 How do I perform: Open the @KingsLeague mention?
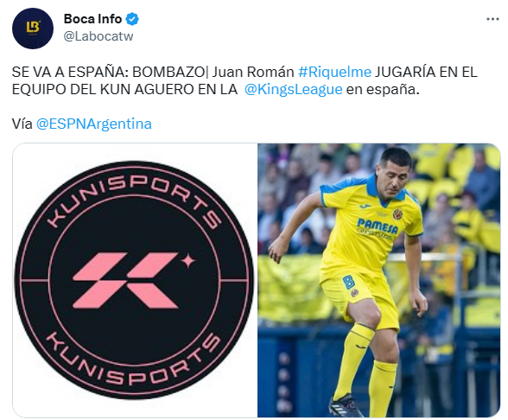pyautogui.click(x=293, y=90)
